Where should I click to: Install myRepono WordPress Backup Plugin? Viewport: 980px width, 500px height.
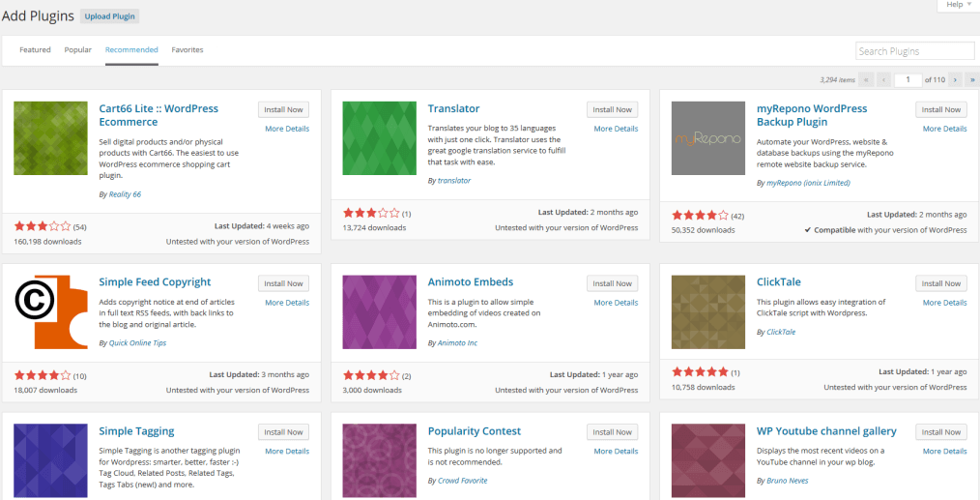click(940, 109)
